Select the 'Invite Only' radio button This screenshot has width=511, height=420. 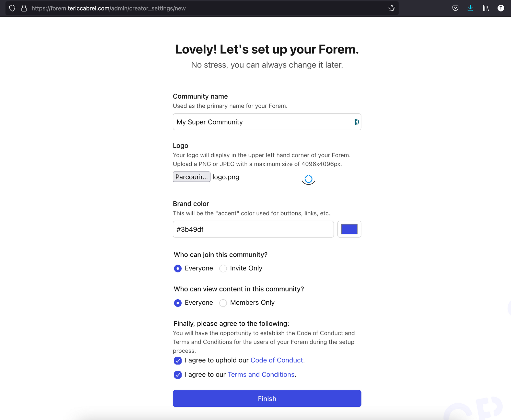pos(223,268)
